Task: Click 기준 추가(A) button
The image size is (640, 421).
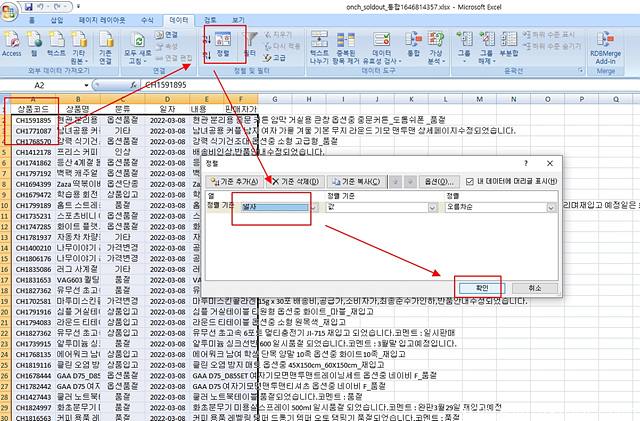Action: coord(235,181)
